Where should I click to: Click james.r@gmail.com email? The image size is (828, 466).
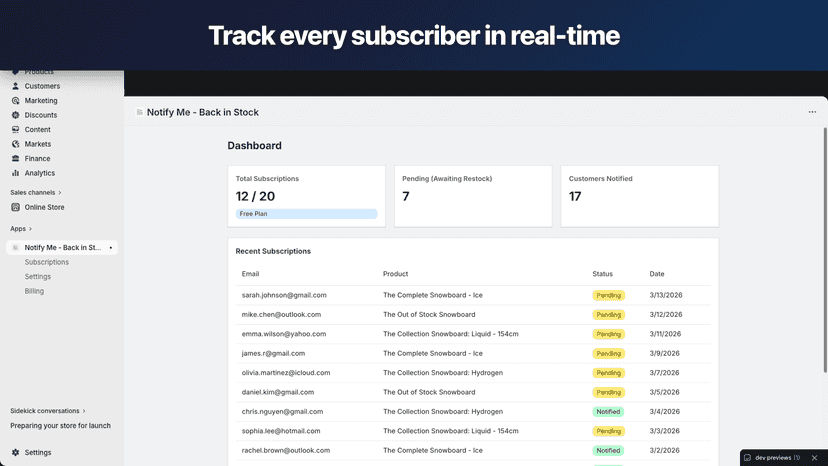pyautogui.click(x=273, y=353)
